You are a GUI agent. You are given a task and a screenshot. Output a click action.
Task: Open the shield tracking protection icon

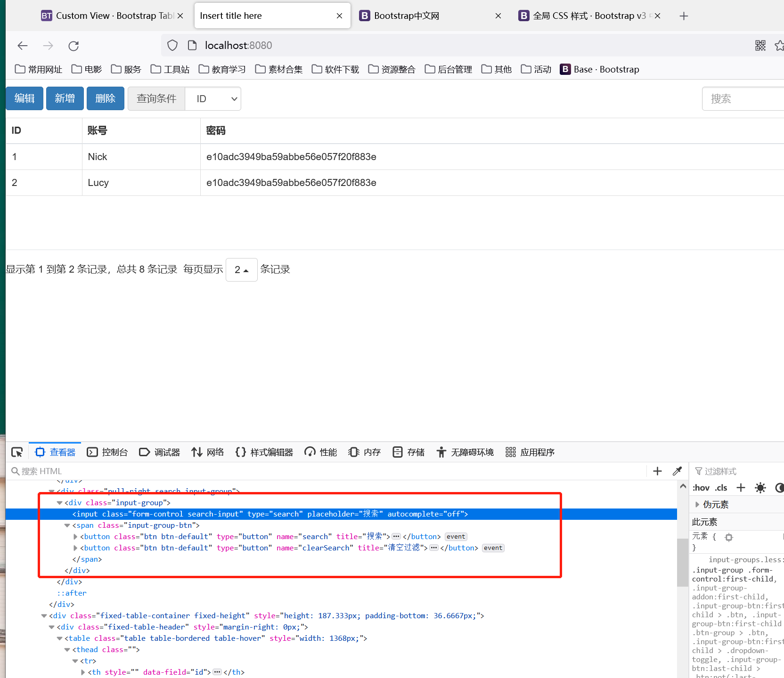(172, 45)
